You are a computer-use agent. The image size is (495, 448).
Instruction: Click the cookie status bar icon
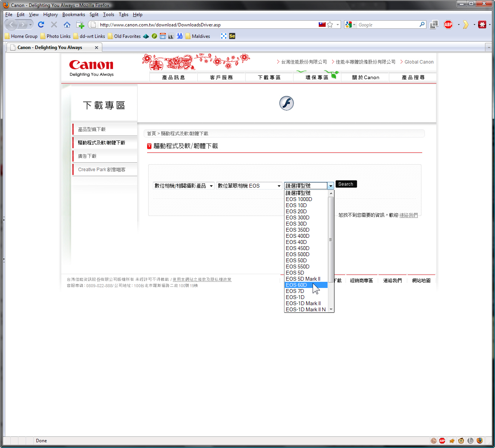(433, 441)
